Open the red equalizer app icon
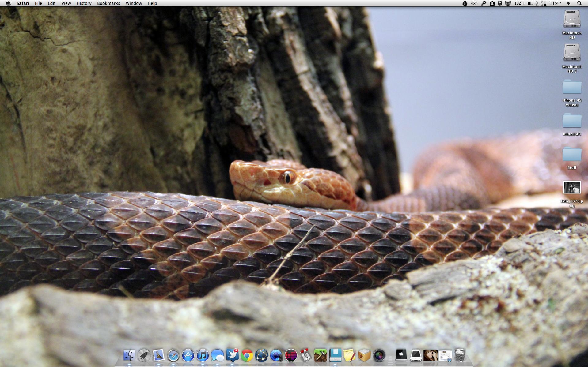Image resolution: width=588 pixels, height=367 pixels. click(x=291, y=356)
